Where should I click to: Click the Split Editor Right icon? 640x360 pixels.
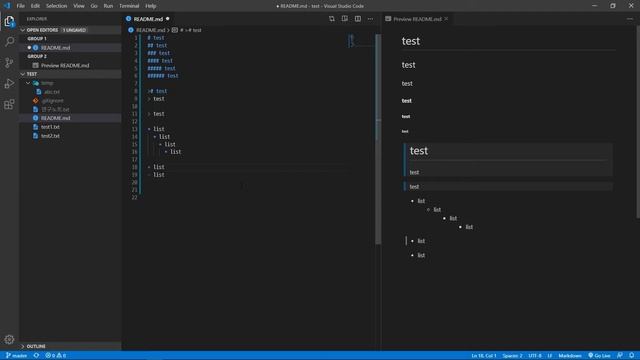pyautogui.click(x=358, y=19)
